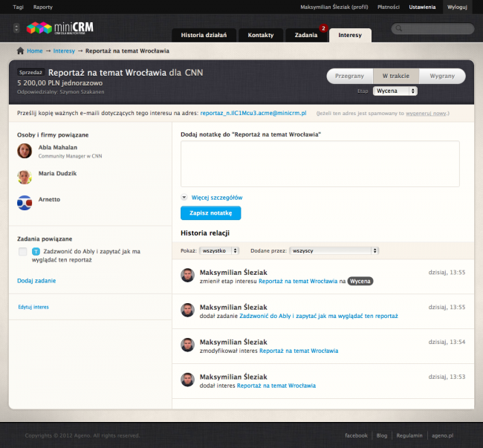Click 'Odpowiedzialny: Szymon Szakanen' text
Screen dimensions: 483x448
(61, 92)
